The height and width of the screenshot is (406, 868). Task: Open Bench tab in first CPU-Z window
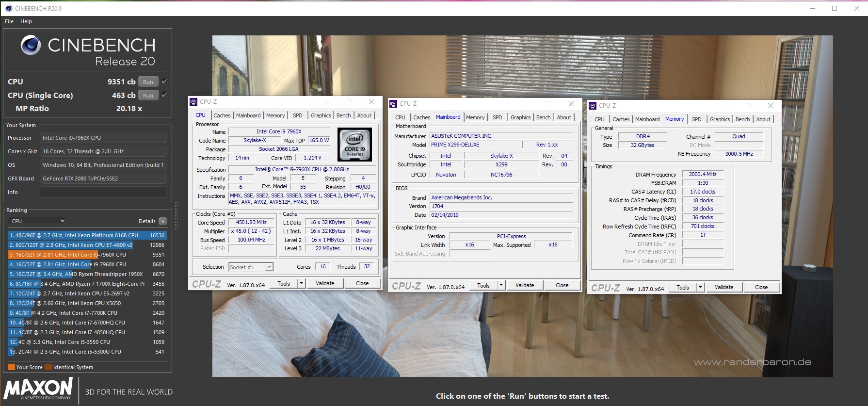(344, 115)
